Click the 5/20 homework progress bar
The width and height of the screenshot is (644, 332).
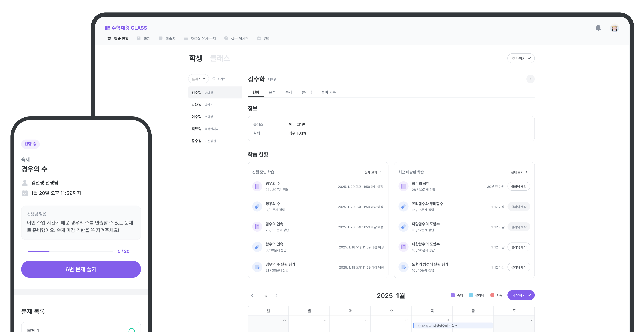click(x=70, y=252)
